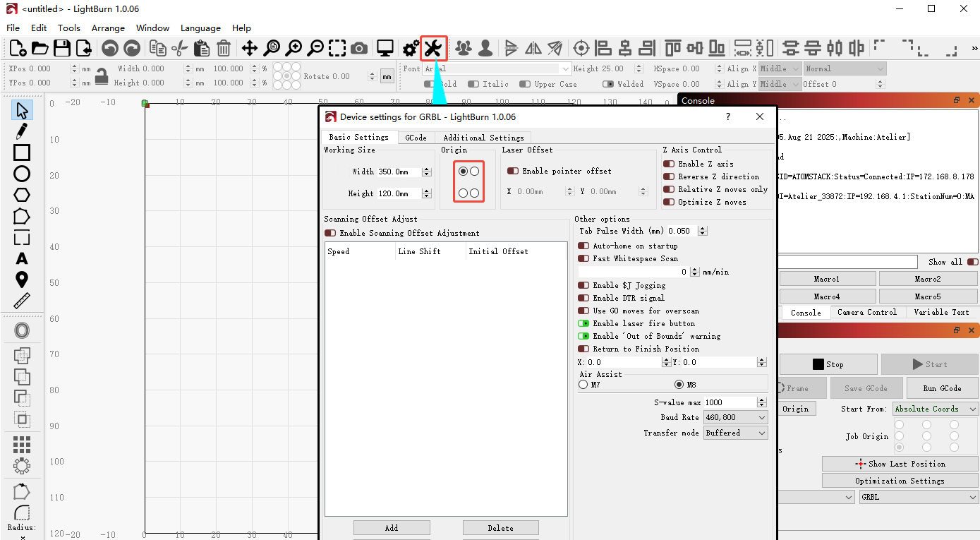This screenshot has height=540, width=980.
Task: Open the Arrange menu
Action: 108,28
